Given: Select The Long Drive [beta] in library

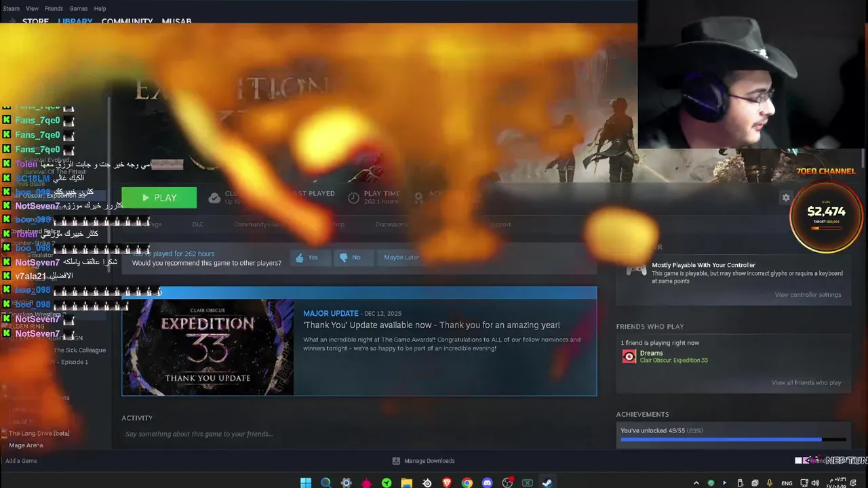Looking at the screenshot, I should [x=39, y=433].
